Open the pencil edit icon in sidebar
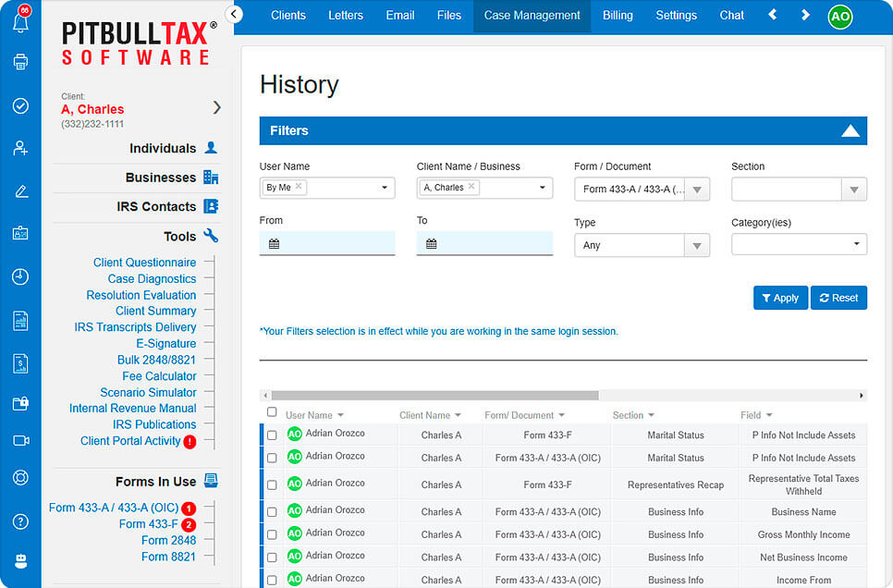 click(20, 191)
